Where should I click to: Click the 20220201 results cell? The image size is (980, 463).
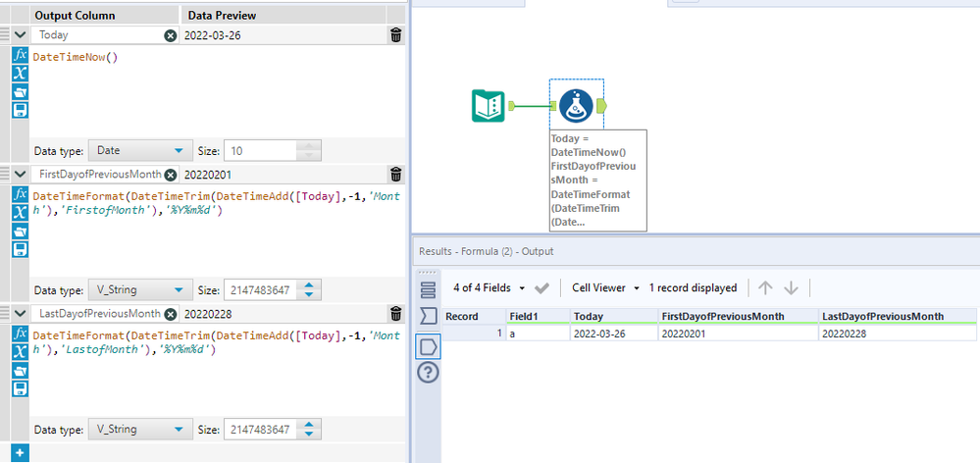pos(738,334)
